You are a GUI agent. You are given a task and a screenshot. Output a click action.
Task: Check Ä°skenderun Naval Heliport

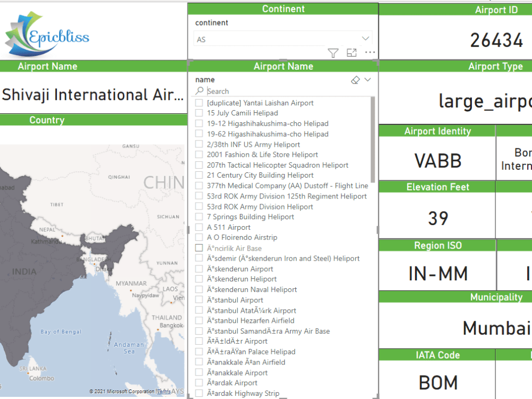pyautogui.click(x=199, y=289)
